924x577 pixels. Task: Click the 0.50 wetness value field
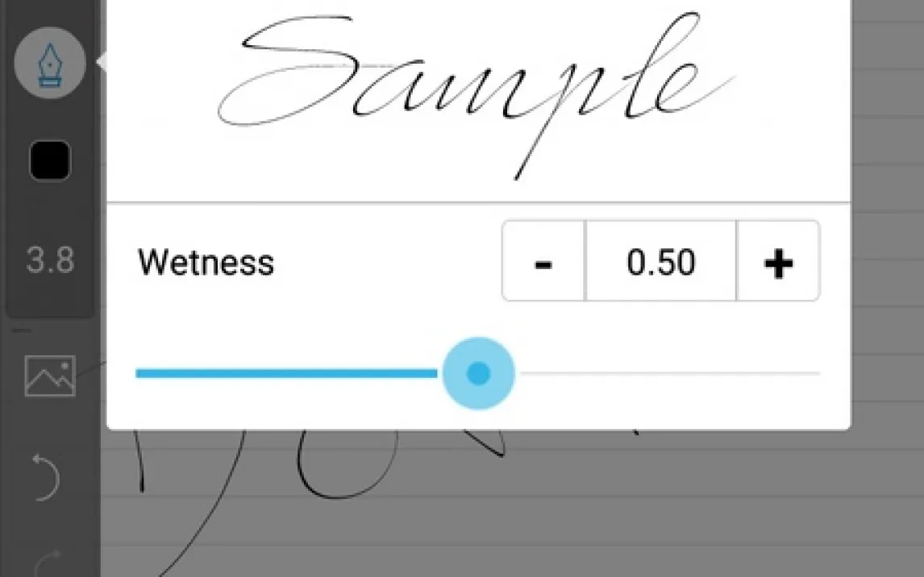(660, 262)
